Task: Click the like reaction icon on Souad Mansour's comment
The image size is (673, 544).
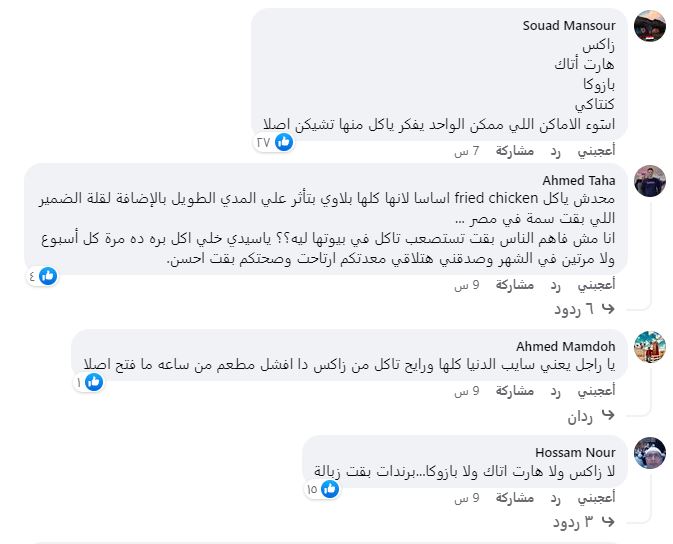Action: pos(284,142)
